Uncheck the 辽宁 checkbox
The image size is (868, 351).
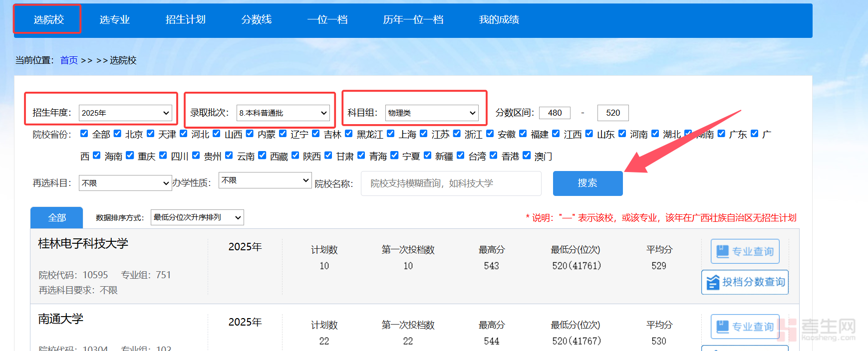click(283, 133)
